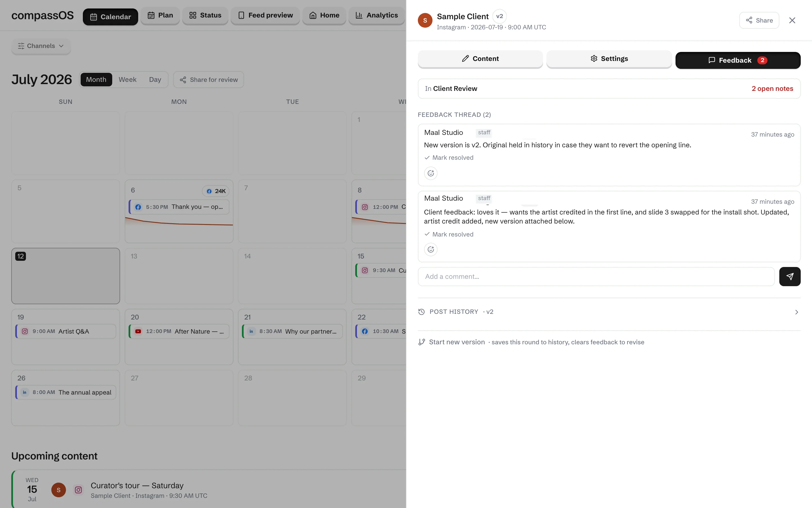
Task: Click Instagram icon on 9:30 AM July 15 event
Action: pyautogui.click(x=365, y=270)
